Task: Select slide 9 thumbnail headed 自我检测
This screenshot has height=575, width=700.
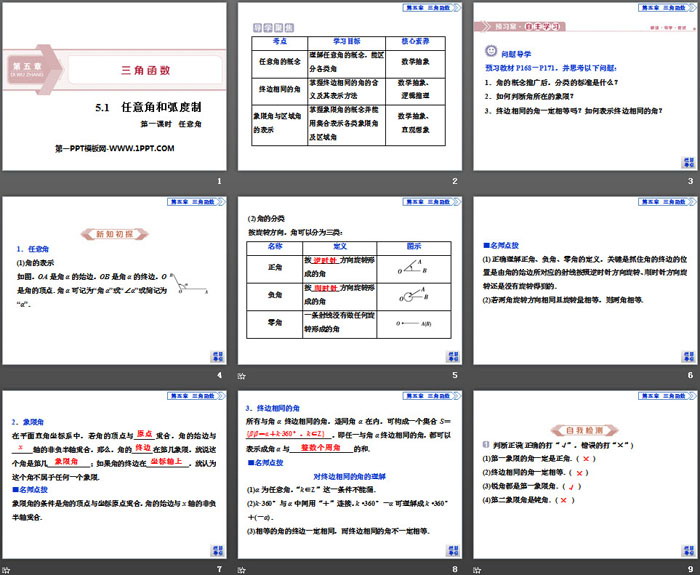Action: pyautogui.click(x=585, y=475)
